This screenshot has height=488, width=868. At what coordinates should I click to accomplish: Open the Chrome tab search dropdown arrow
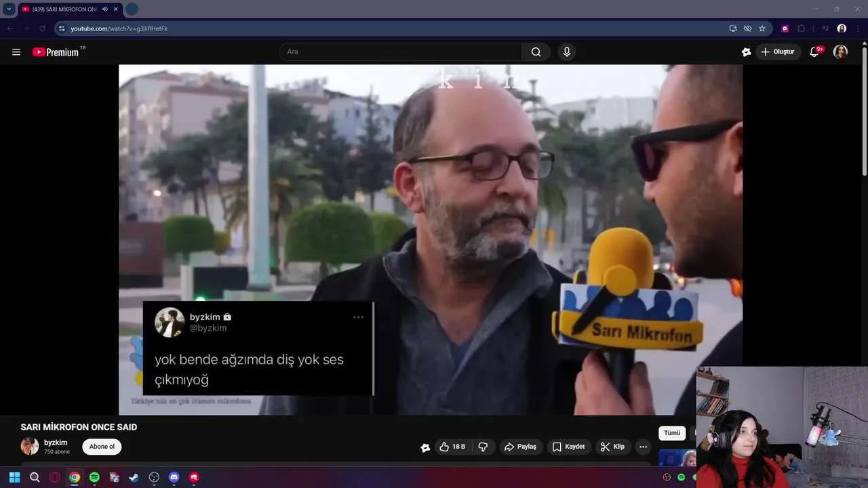(9, 9)
